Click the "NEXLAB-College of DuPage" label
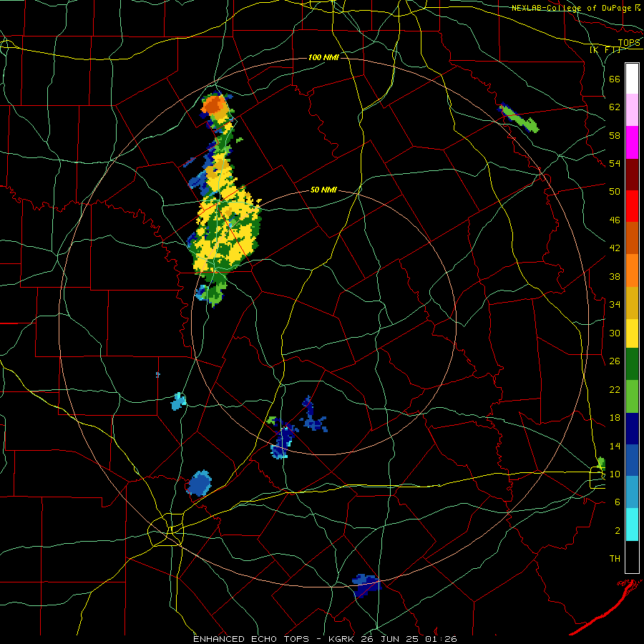The height and width of the screenshot is (644, 644). pos(571,8)
